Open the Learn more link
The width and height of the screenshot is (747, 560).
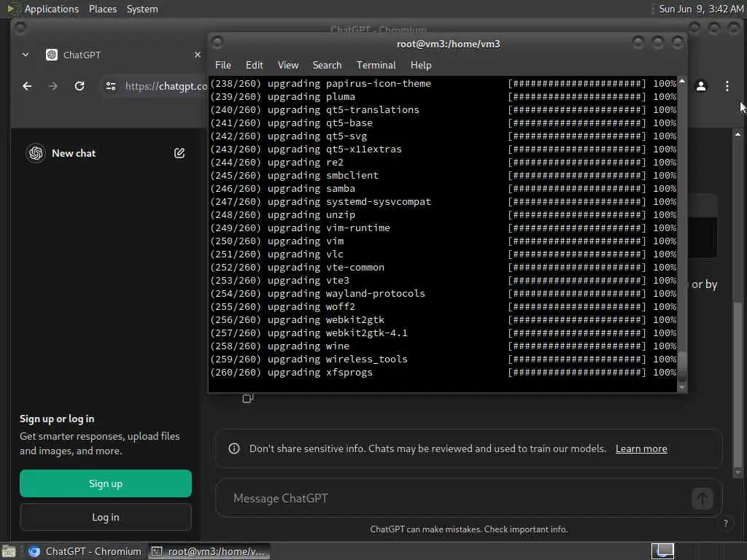tap(641, 448)
